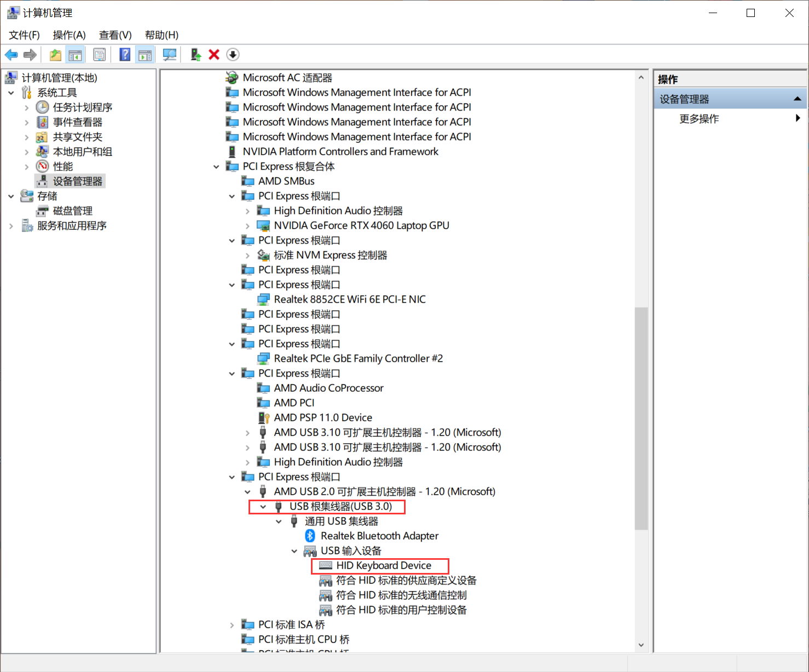Click the Help question mark toolbar icon
Screen dimensions: 809x672
tap(125, 55)
